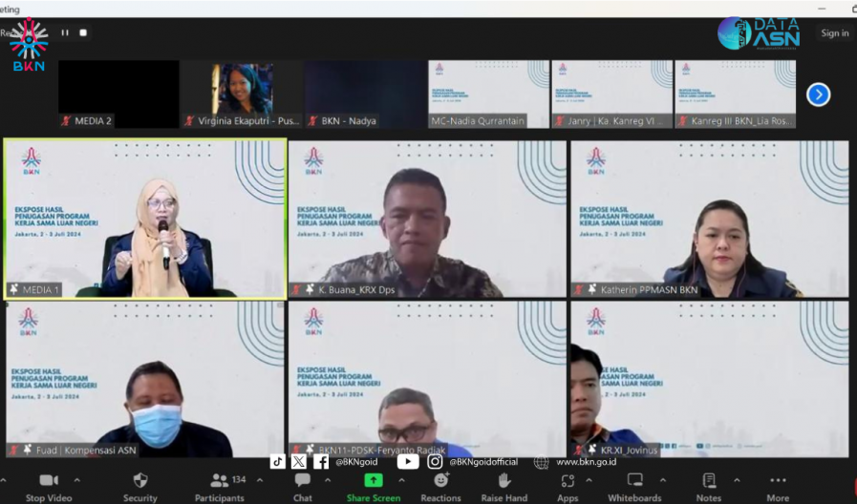Open the Reactions emoji menu
This screenshot has height=504, width=857.
tap(440, 480)
